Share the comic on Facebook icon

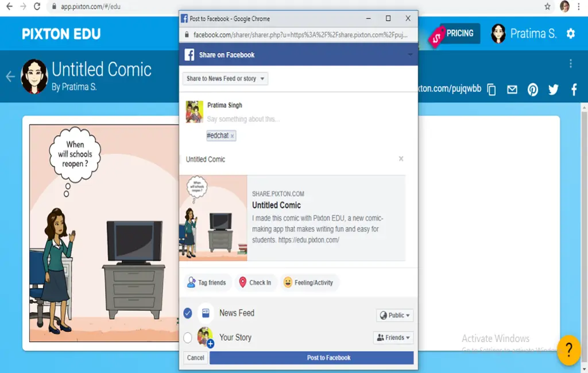pyautogui.click(x=574, y=90)
